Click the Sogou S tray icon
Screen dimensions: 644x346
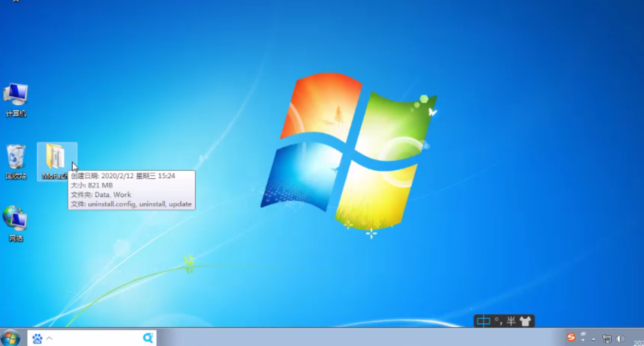coord(571,337)
